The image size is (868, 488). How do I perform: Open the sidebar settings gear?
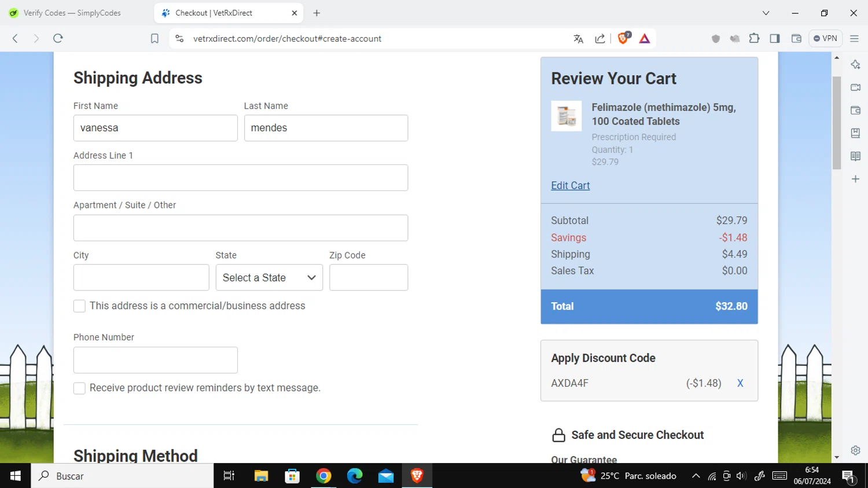point(855,450)
